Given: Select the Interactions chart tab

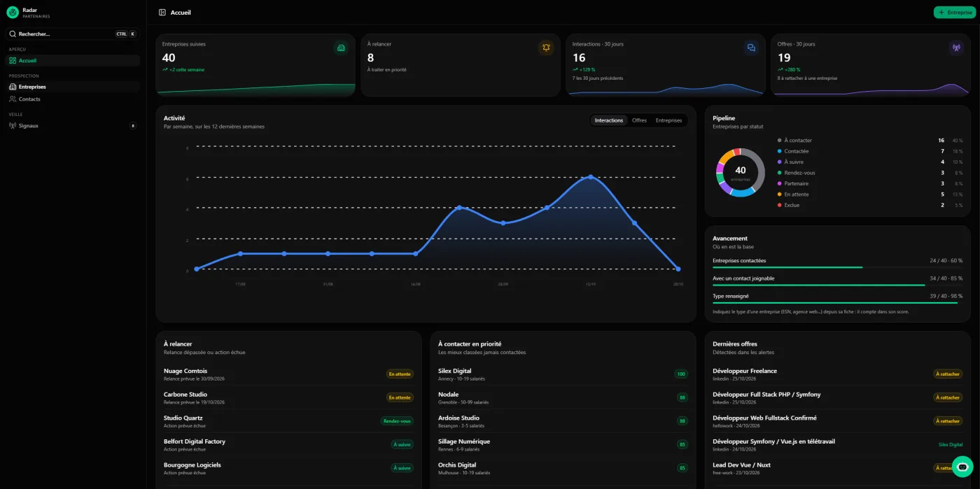Looking at the screenshot, I should tap(608, 120).
